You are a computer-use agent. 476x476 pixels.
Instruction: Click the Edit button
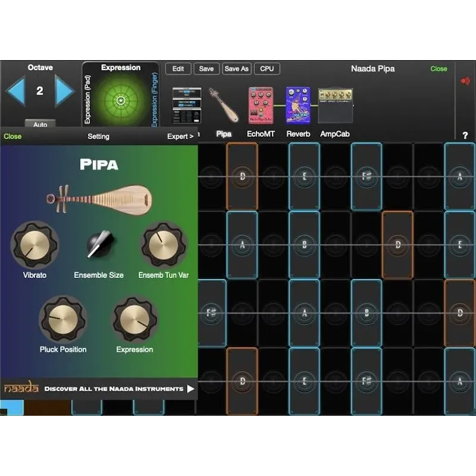(x=178, y=68)
